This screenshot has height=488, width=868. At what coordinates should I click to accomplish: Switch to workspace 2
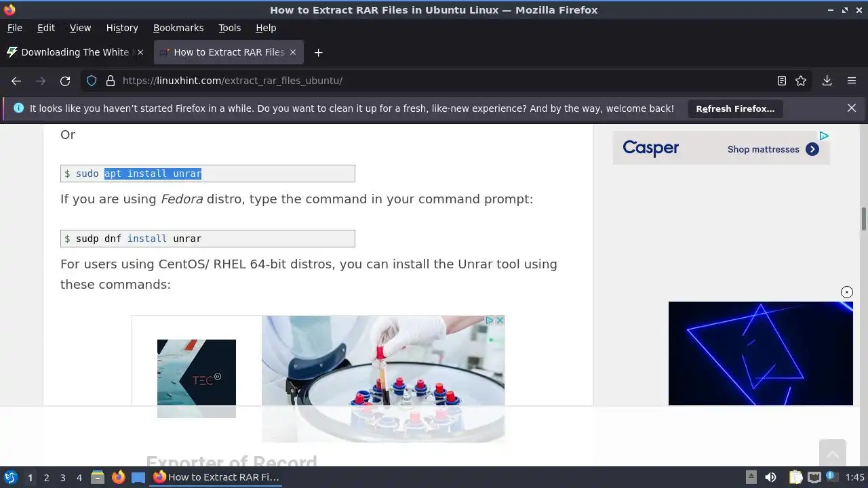[46, 477]
